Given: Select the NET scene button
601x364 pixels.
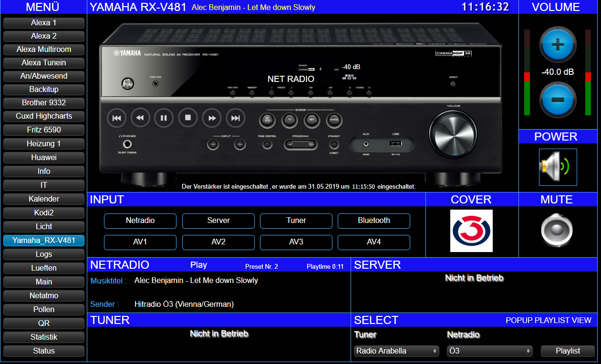Looking at the screenshot, I should coord(312,120).
